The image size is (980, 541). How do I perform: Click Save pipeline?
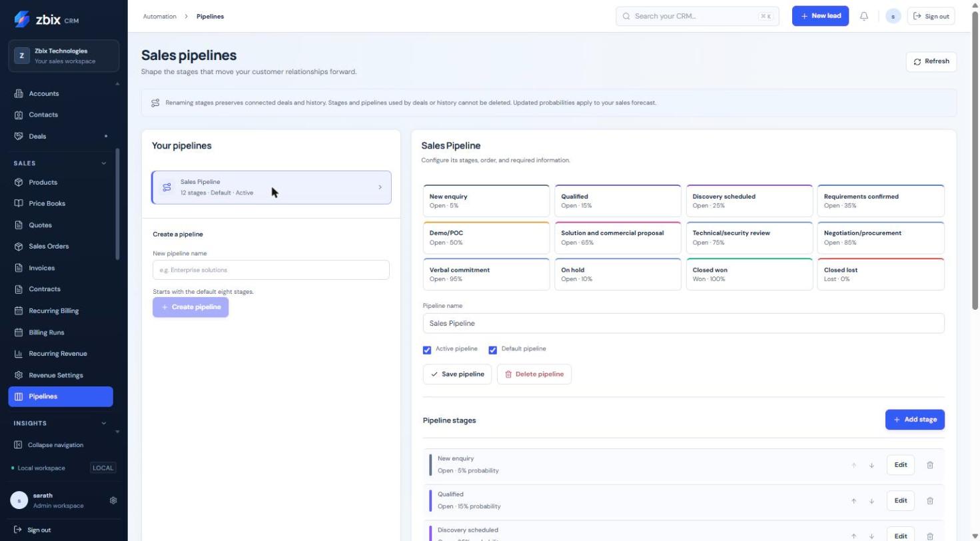tap(457, 374)
